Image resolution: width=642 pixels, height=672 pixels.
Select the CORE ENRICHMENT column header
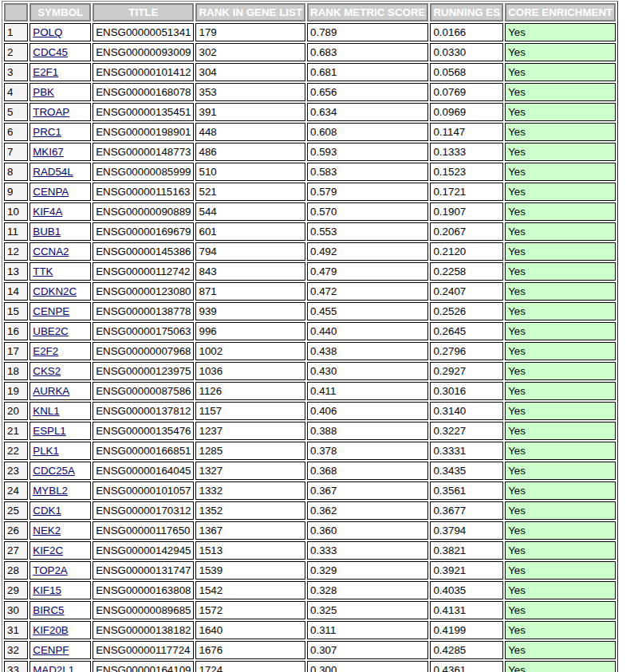(x=560, y=11)
